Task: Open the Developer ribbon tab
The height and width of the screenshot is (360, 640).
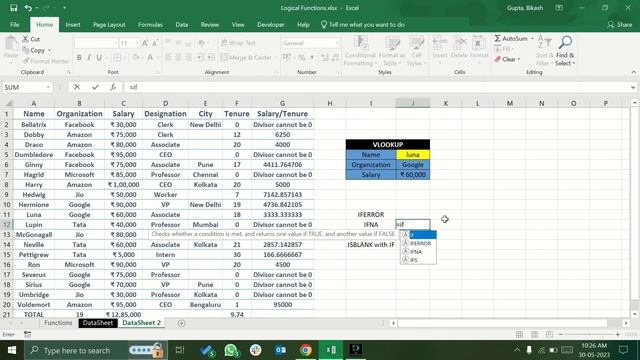Action: pyautogui.click(x=271, y=24)
